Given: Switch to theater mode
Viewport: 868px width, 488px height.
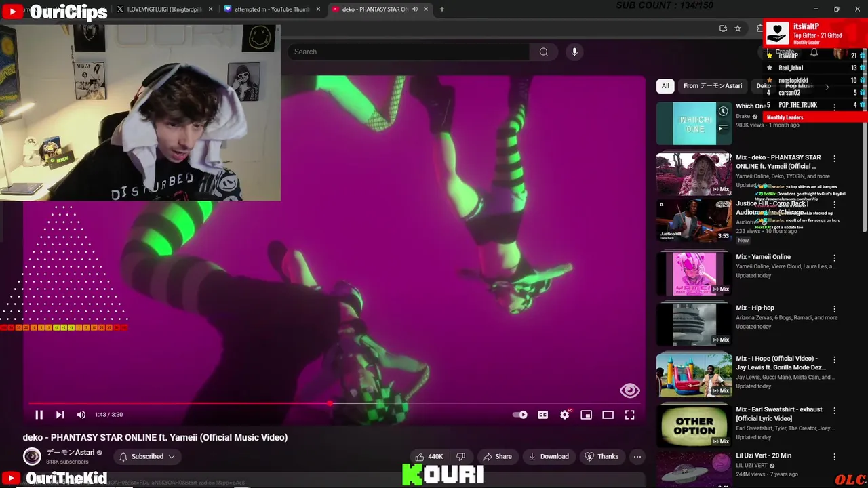Looking at the screenshot, I should point(608,415).
